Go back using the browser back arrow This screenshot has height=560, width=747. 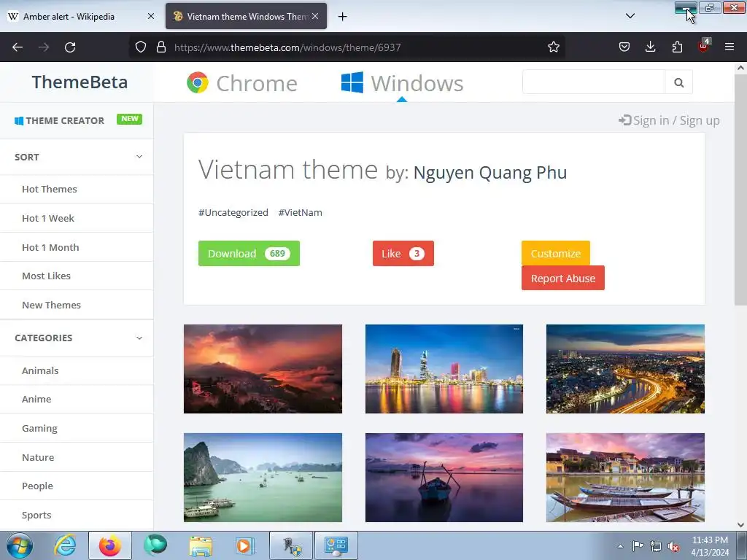coord(18,47)
